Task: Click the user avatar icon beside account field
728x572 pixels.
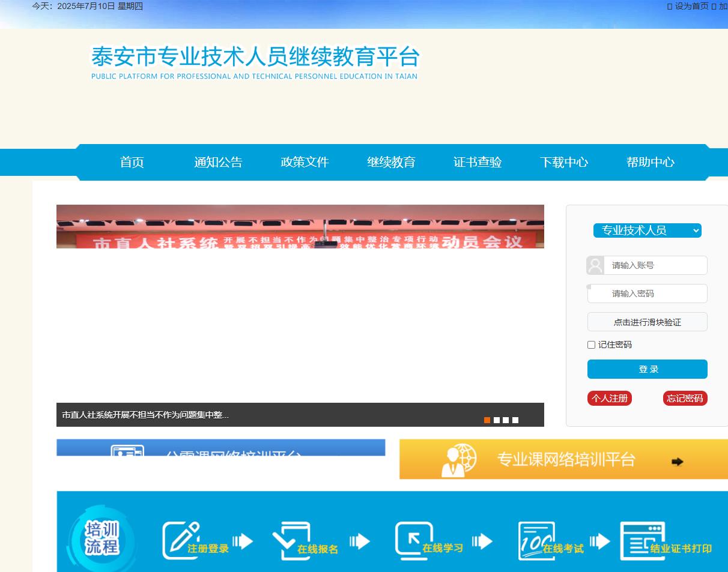Action: (x=595, y=265)
